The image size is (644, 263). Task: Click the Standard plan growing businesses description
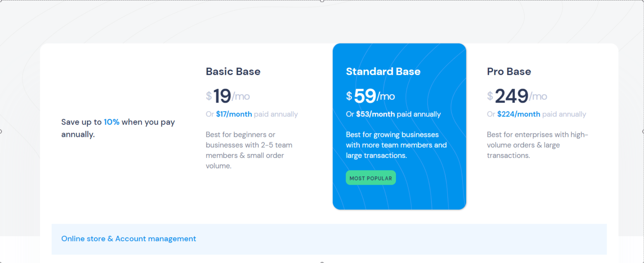tap(396, 145)
